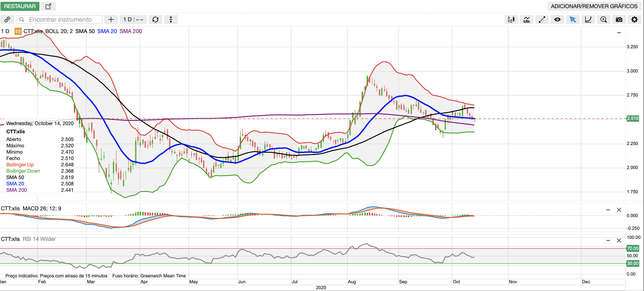Viewport: 644px width, 291px height.
Task: Collapse the RSI 14 Wilder panel
Action: pyautogui.click(x=608, y=240)
